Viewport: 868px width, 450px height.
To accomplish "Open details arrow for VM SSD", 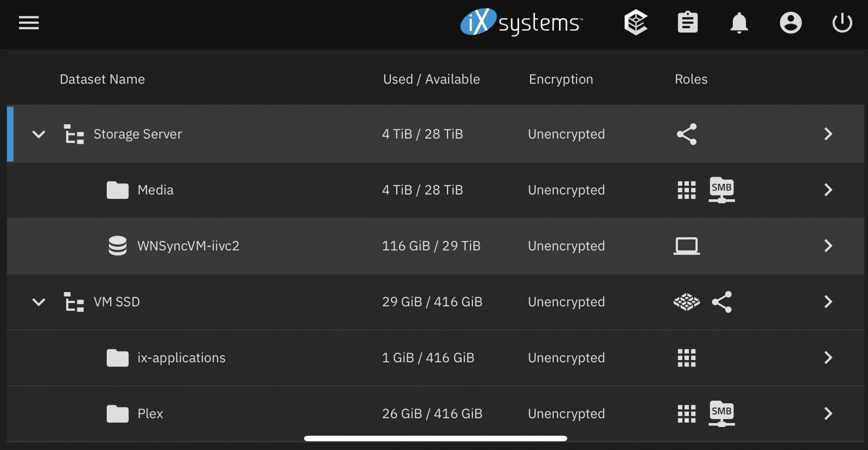I will (828, 302).
